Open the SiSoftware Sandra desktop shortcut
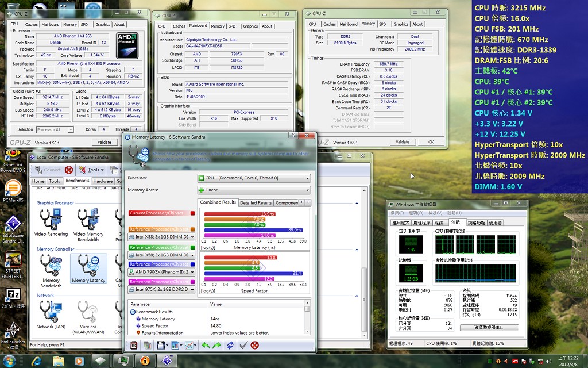Viewport: 588px width, 368px height. (x=13, y=229)
